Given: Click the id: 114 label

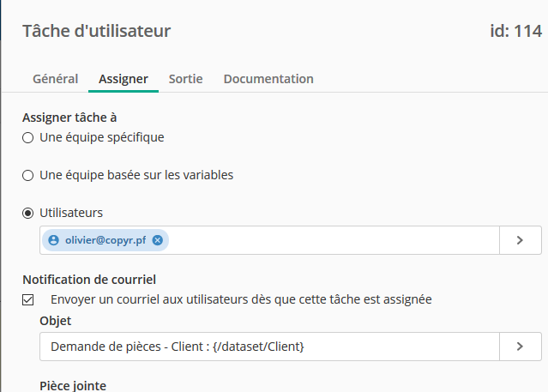Looking at the screenshot, I should click(x=516, y=31).
